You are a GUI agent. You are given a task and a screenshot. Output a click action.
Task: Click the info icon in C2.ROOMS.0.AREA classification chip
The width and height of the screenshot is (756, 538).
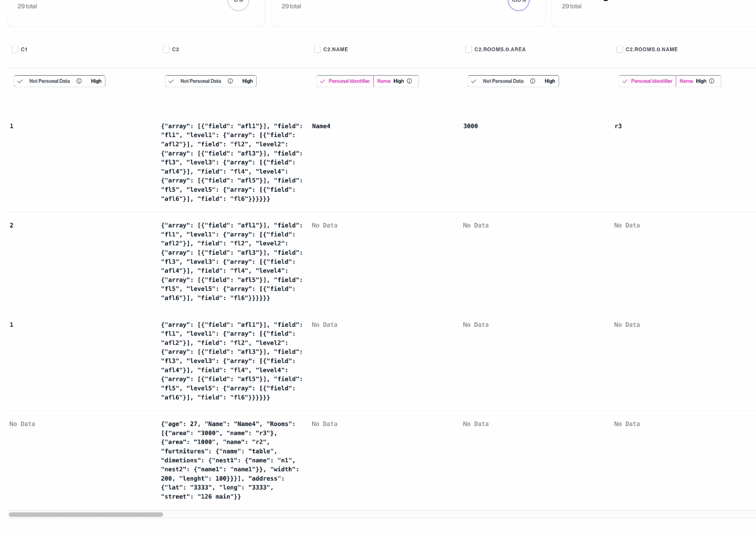[533, 81]
